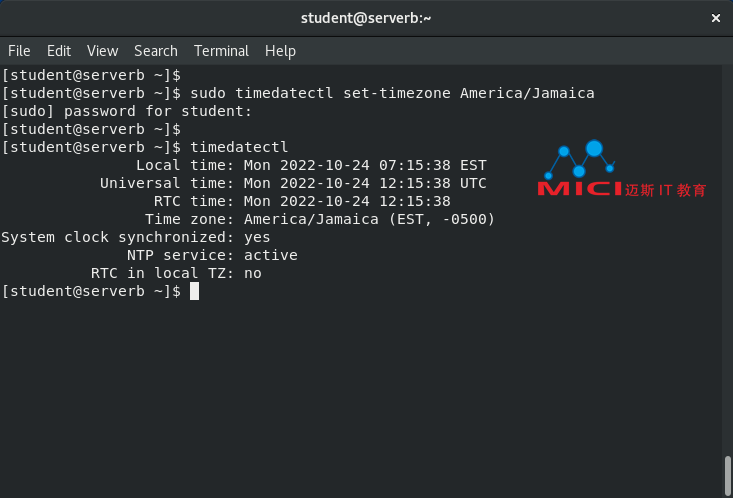The height and width of the screenshot is (498, 733).
Task: Click the System clock synchronized yes value
Action: (x=257, y=238)
